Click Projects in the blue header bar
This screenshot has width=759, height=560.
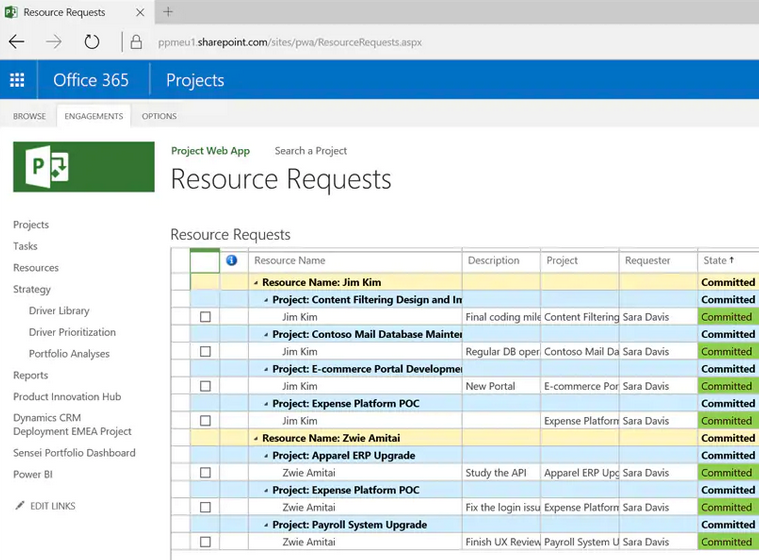[195, 80]
